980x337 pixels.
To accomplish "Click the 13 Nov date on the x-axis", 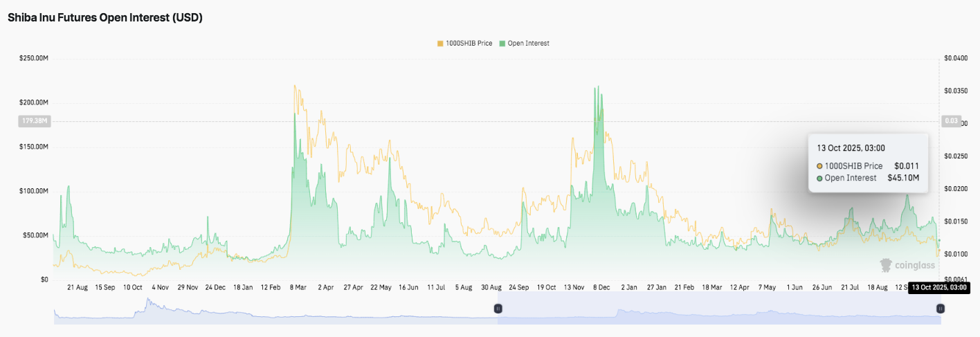I will (x=574, y=287).
